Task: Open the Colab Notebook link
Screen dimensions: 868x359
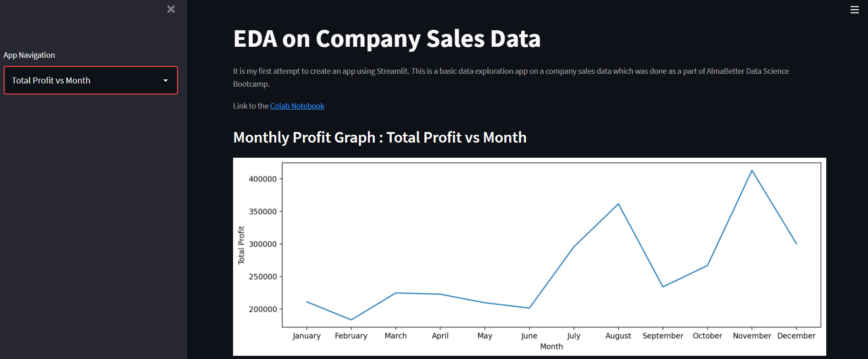Action: click(x=297, y=105)
